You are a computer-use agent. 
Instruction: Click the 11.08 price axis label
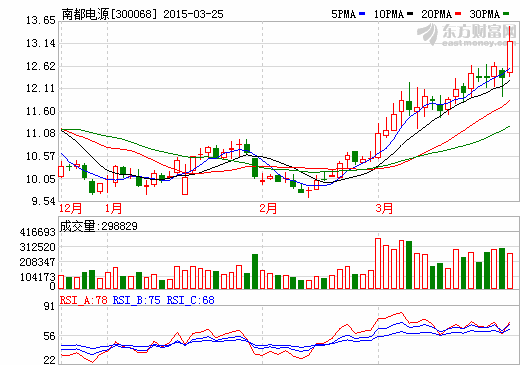point(41,133)
